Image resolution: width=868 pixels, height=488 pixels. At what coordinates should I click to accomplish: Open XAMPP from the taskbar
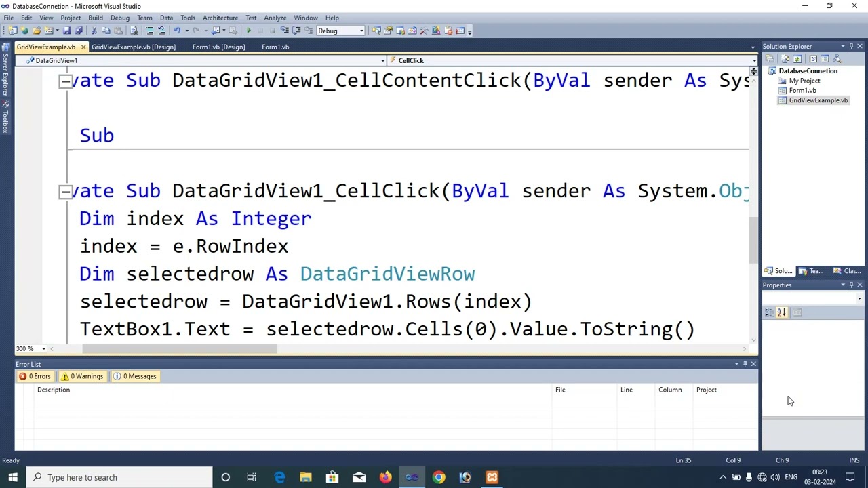click(492, 477)
